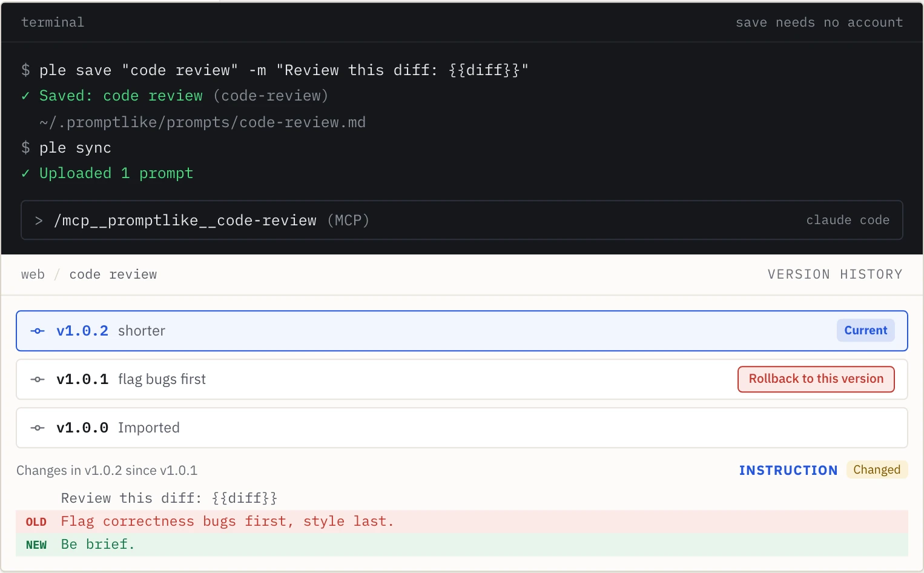Click the commit icon beside v1.0.2
The image size is (924, 573).
[38, 331]
